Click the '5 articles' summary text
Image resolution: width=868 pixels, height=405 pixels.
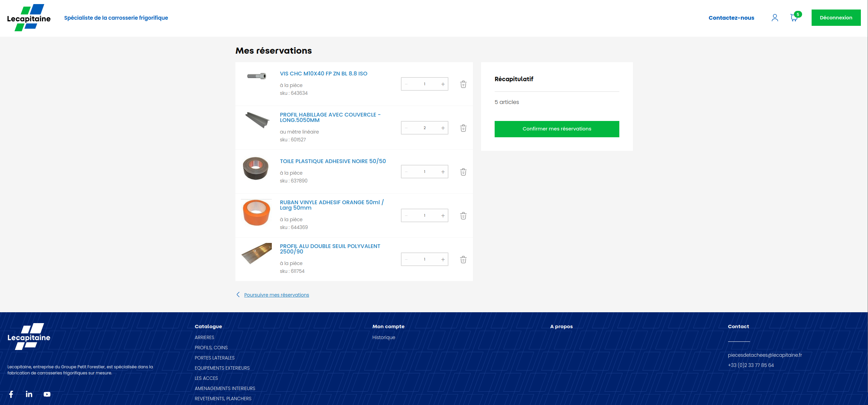click(507, 102)
